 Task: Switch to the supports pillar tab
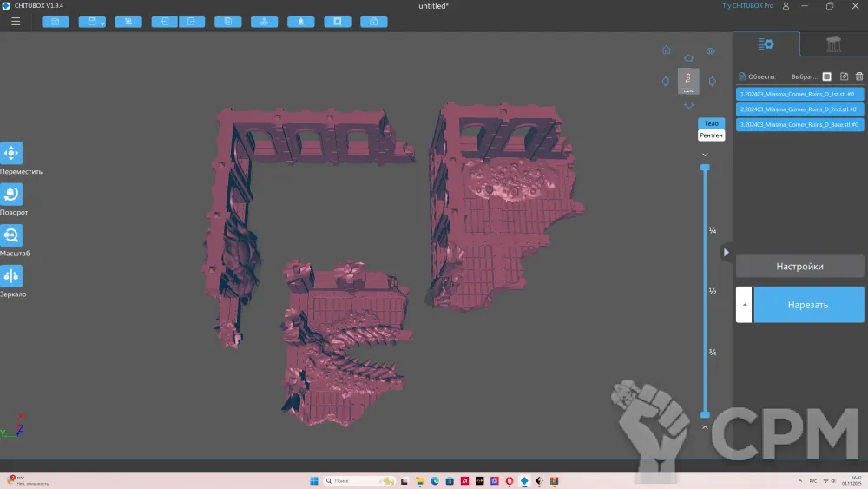point(833,44)
